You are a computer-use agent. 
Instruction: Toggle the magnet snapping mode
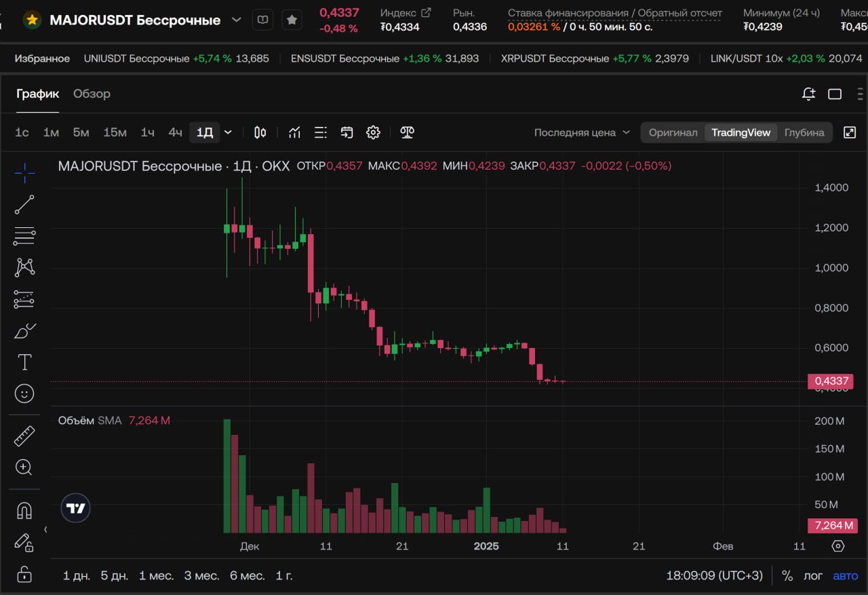pos(24,510)
